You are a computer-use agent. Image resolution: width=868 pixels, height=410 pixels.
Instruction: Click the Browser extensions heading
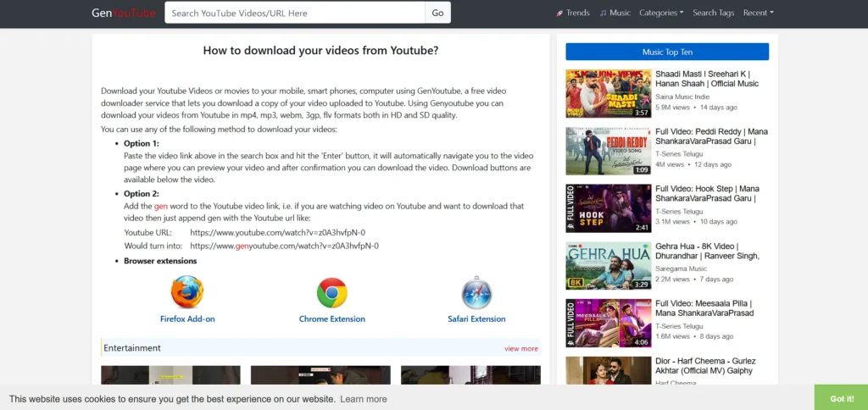[160, 261]
